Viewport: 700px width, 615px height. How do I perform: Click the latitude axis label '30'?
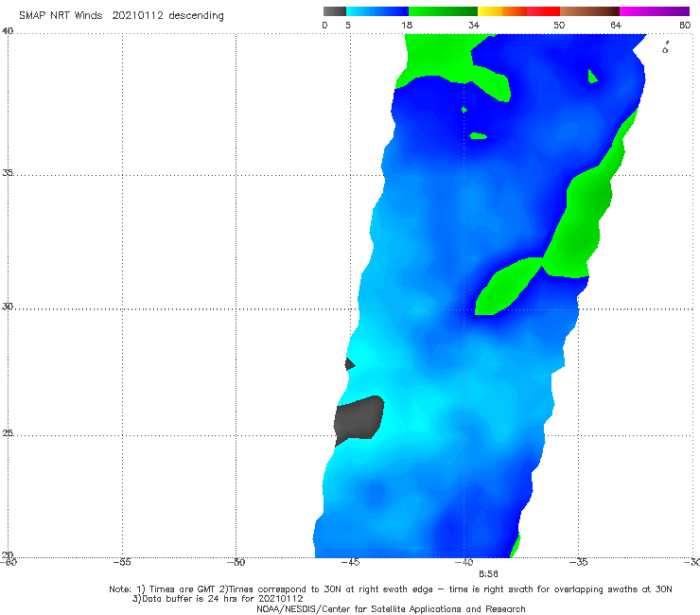8,307
